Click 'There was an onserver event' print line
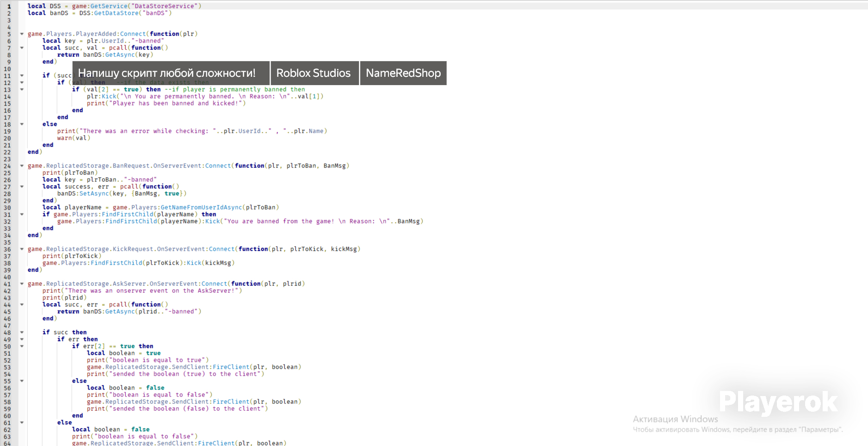Image resolution: width=868 pixels, height=446 pixels. (142, 291)
